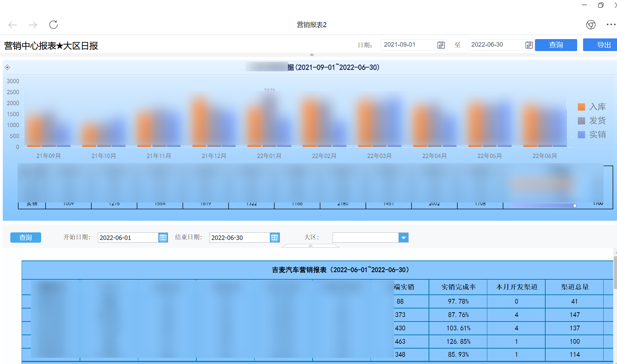The image size is (617, 364).
Task: Click the 营销中心报表★大区日报 heading
Action: (x=51, y=46)
